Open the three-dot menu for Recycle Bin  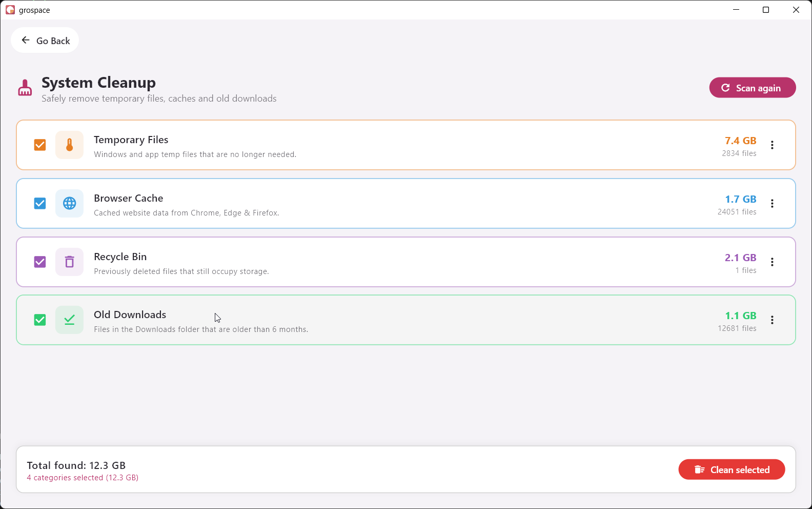[772, 262]
